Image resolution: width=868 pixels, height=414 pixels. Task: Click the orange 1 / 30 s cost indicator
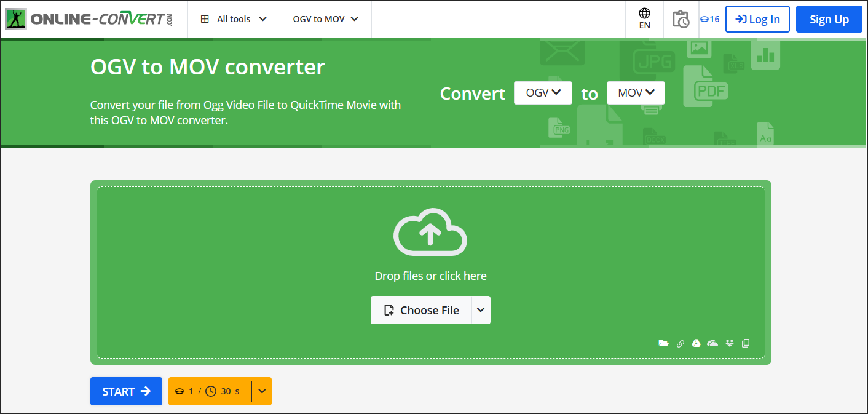[x=210, y=391]
